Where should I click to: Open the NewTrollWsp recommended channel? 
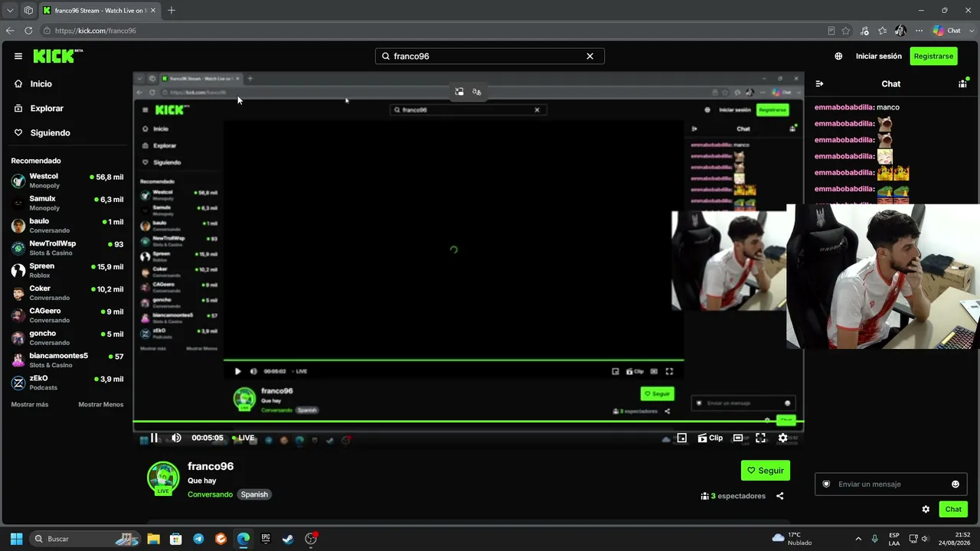[67, 248]
